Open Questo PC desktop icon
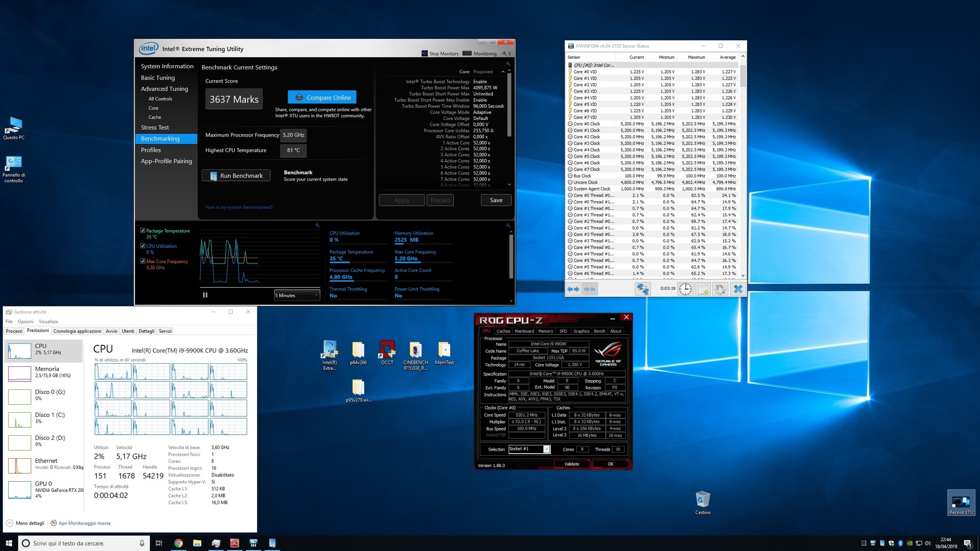Screen dimensions: 980x551 click(14, 128)
